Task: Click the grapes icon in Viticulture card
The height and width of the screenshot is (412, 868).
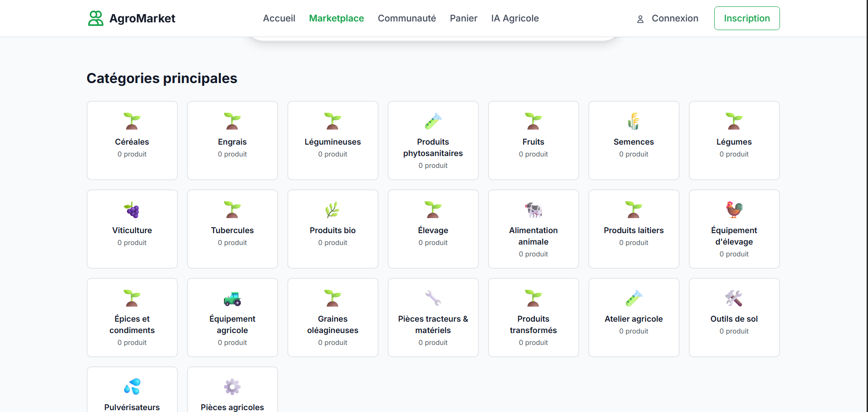Action: click(132, 210)
